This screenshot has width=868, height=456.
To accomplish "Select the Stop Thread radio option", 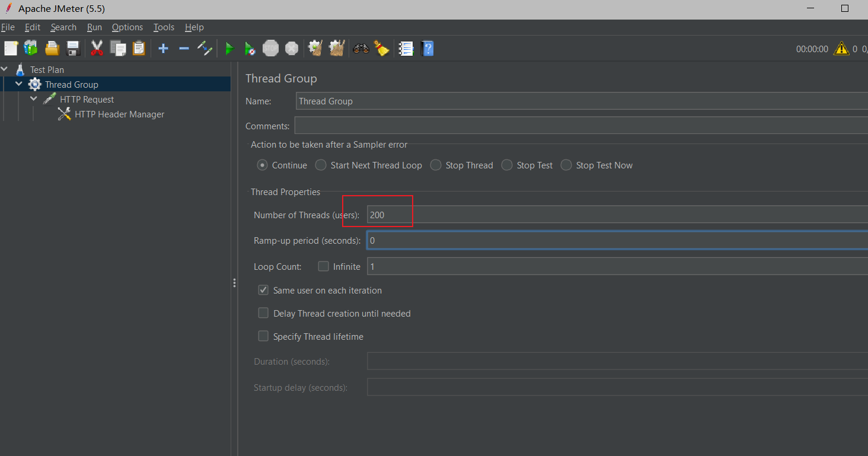I will pos(436,165).
